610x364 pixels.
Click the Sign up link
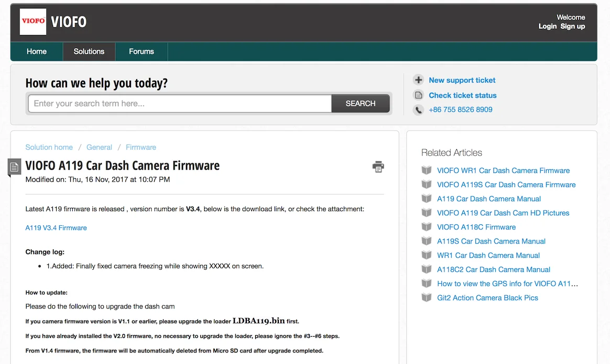click(x=573, y=26)
